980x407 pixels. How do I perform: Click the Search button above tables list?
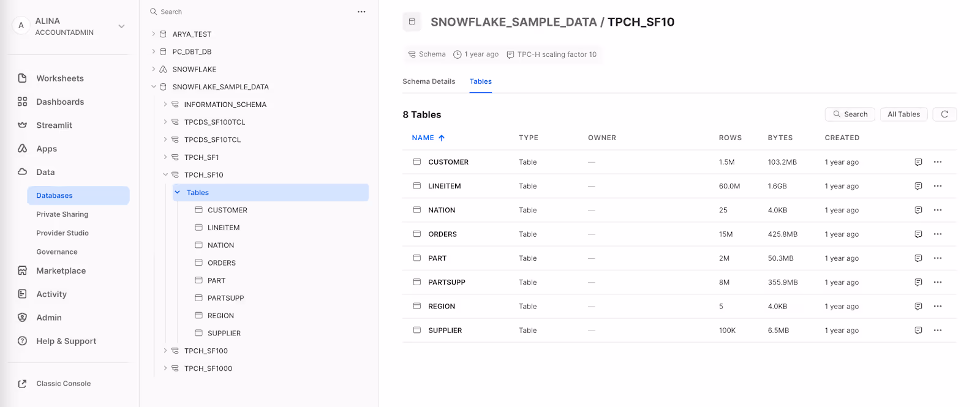(x=850, y=114)
